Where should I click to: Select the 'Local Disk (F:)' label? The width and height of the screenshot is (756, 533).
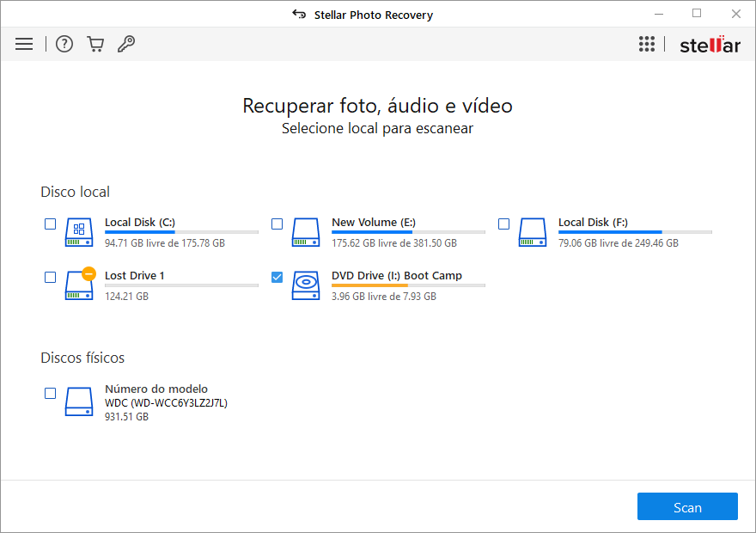(x=593, y=223)
